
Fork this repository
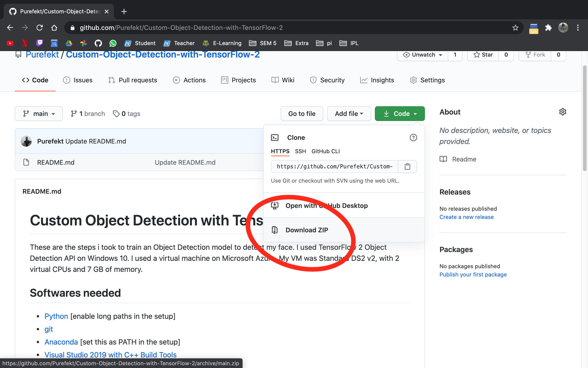535,55
